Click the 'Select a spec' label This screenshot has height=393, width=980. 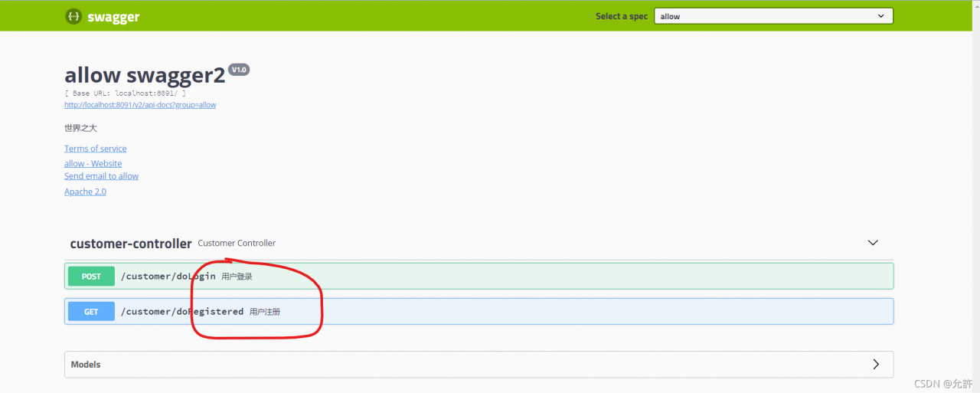[x=622, y=16]
